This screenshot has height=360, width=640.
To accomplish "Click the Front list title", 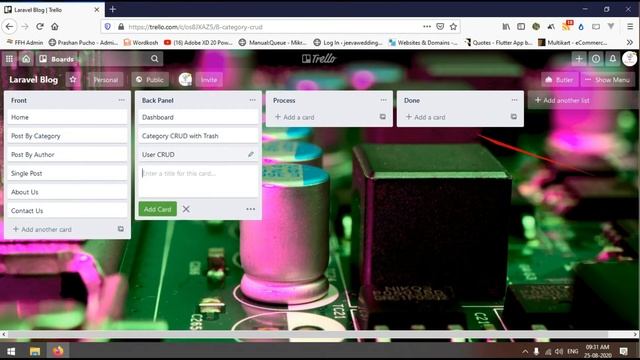I will click(19, 100).
